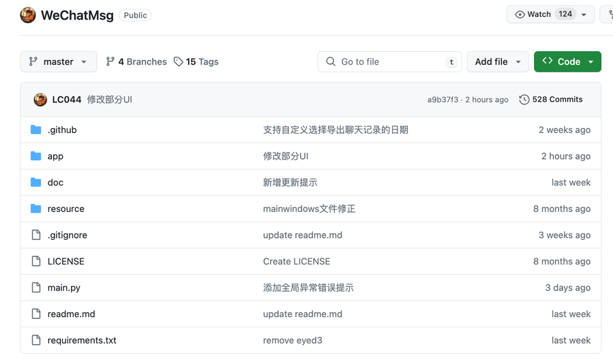This screenshot has width=613, height=364.
Task: Open commit 添加全局异常错误提示
Action: [x=308, y=288]
